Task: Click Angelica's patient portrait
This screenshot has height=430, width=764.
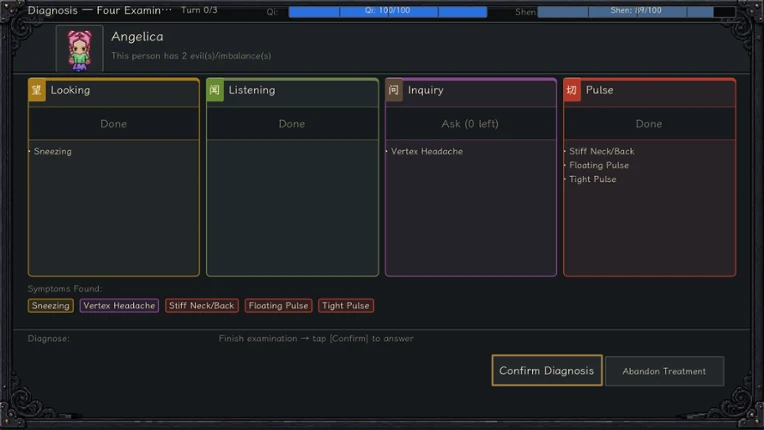Action: click(x=79, y=49)
